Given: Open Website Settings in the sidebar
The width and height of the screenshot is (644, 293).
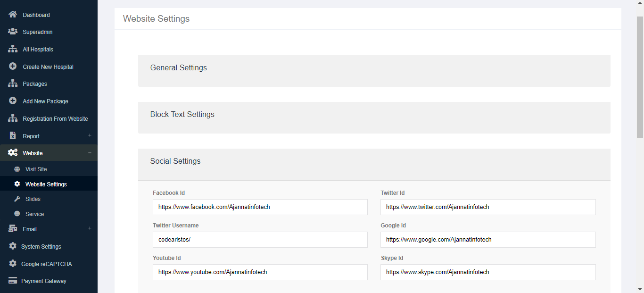Looking at the screenshot, I should [46, 184].
